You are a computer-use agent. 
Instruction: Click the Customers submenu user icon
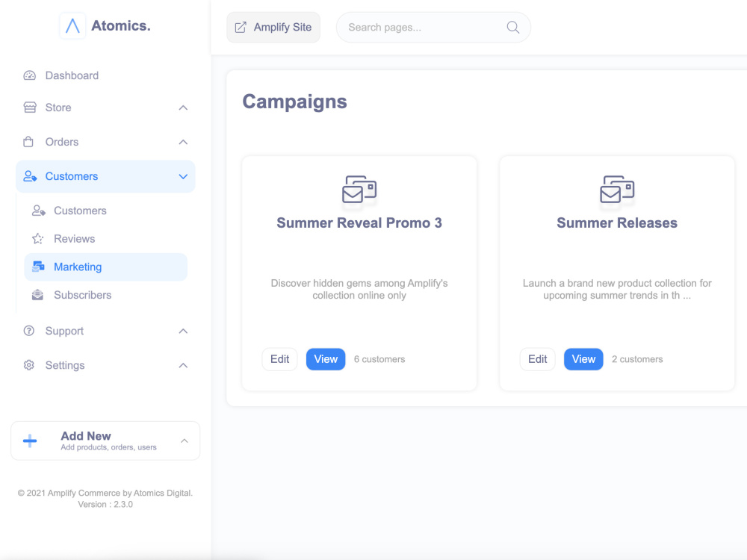[38, 211]
